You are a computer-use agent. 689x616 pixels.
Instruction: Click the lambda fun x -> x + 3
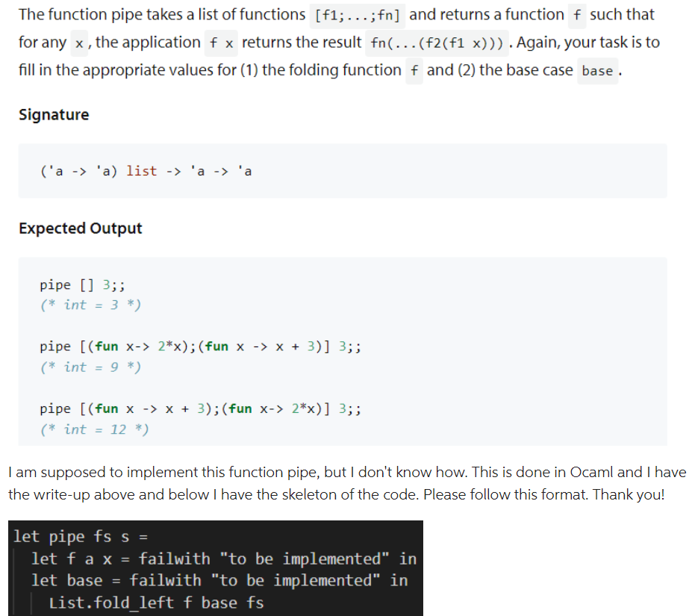click(149, 408)
